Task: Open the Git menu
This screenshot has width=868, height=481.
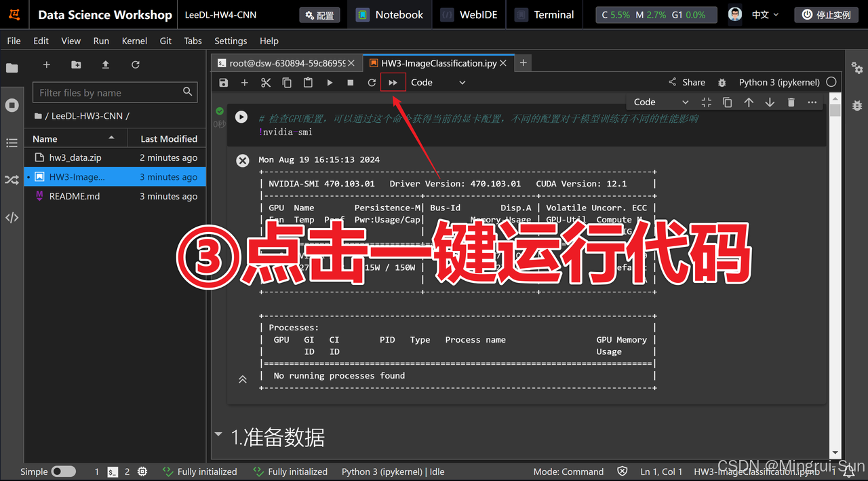Action: 165,41
